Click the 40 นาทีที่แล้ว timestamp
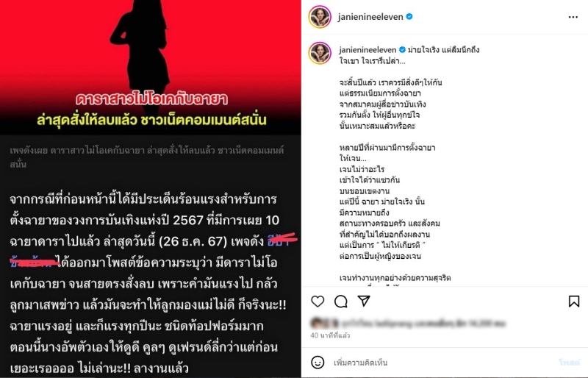588x378 pixels. (x=330, y=335)
